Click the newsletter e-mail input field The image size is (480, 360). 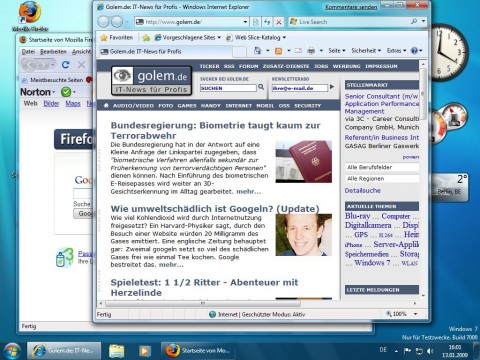point(300,88)
